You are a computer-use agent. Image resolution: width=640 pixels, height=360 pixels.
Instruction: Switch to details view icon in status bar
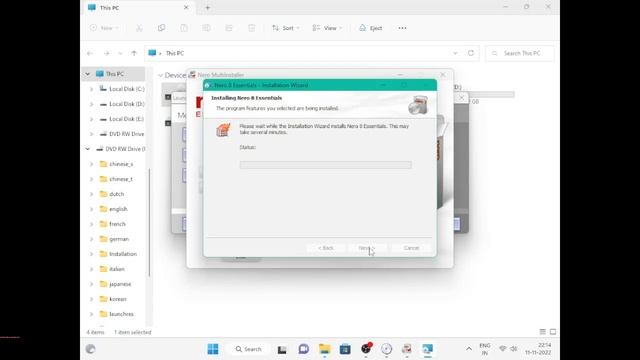542,332
